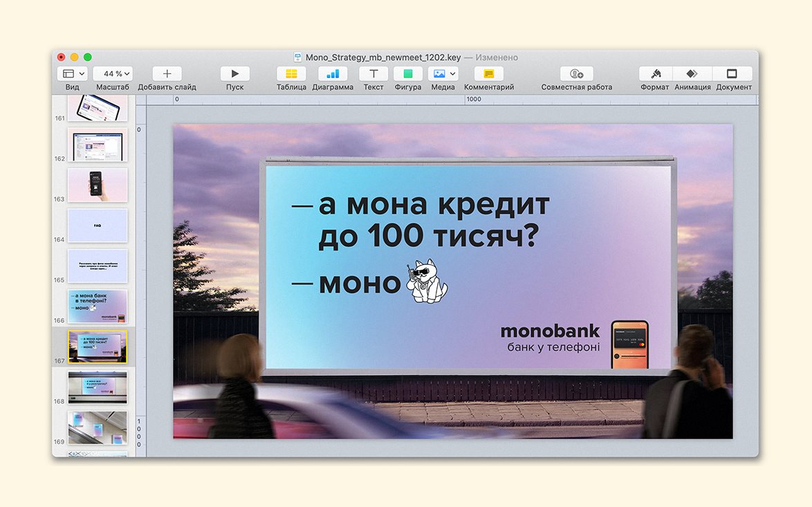Open the Медиа image insert button
812x507 pixels.
[x=439, y=73]
